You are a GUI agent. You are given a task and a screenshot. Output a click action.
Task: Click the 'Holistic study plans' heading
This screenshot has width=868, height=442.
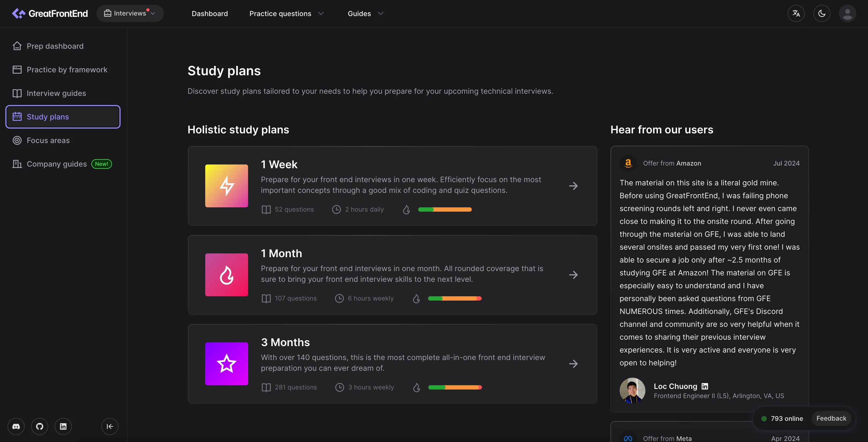[x=238, y=130]
